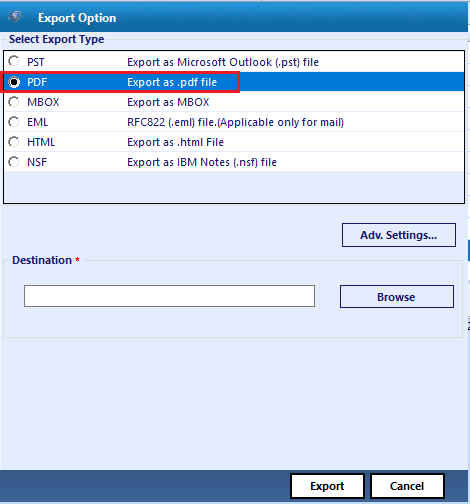
Task: Choose the NSF radio button
Action: coord(14,162)
